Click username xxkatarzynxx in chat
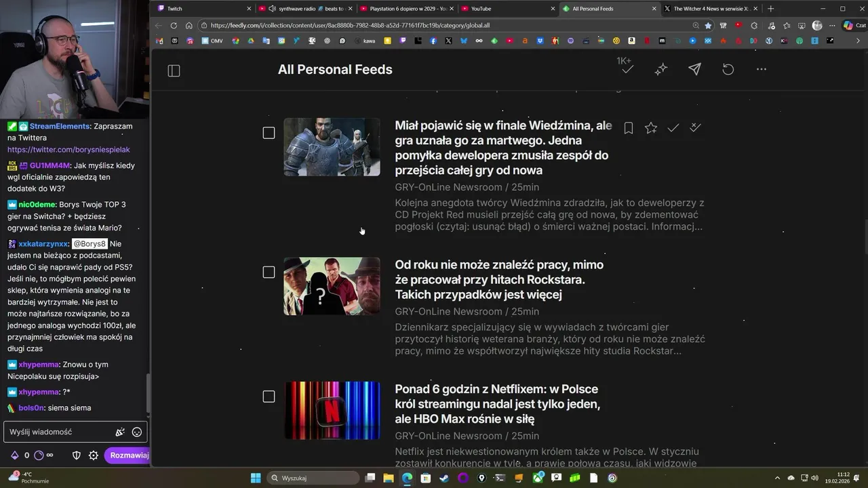 point(43,244)
